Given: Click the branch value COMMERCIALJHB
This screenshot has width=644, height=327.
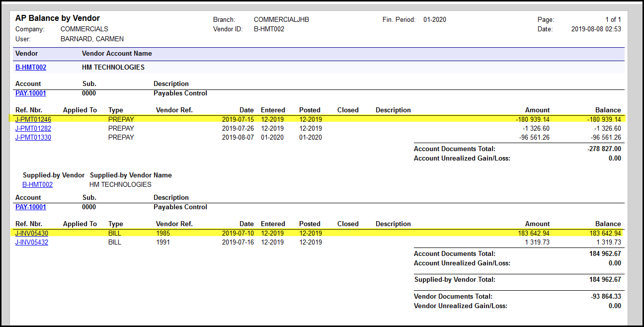Looking at the screenshot, I should [281, 20].
